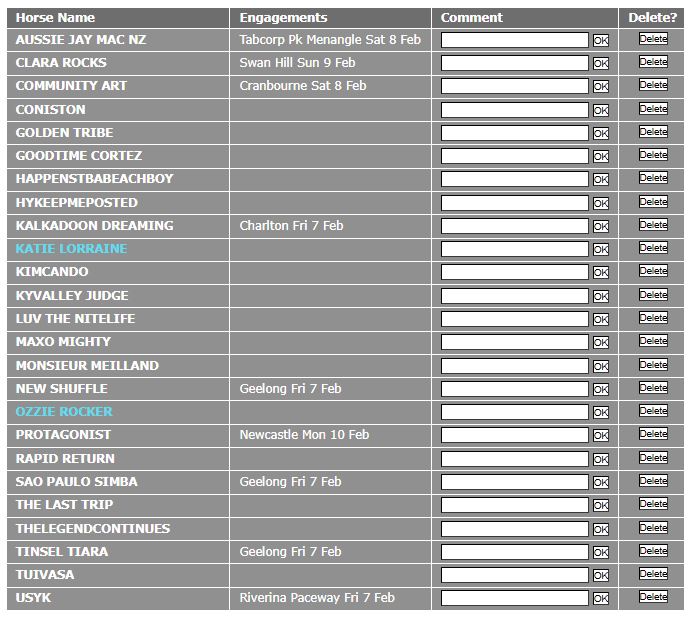This screenshot has height=618, width=698.
Task: Click 'Tabcorp Pk Menangle Sat 8 Feb' engagement
Action: click(x=330, y=40)
